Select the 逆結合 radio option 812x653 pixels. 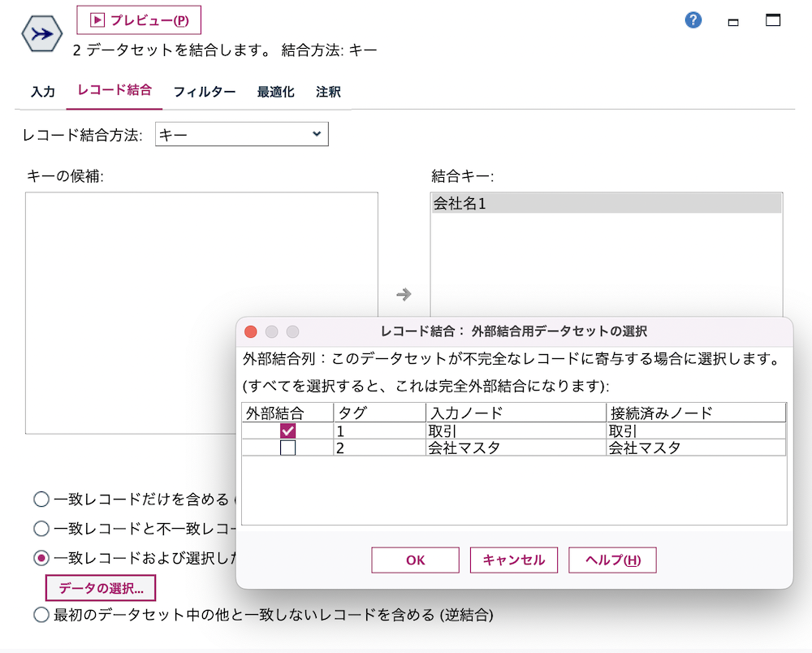tap(41, 616)
